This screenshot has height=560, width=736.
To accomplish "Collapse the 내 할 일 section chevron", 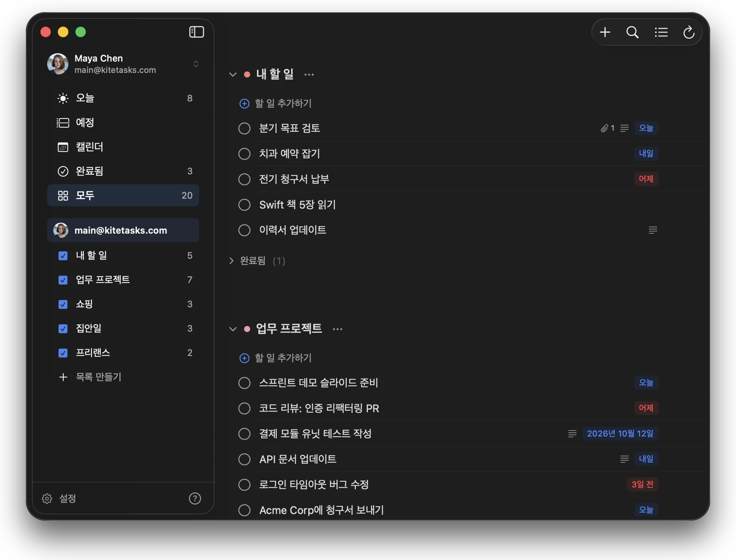I will (x=233, y=74).
